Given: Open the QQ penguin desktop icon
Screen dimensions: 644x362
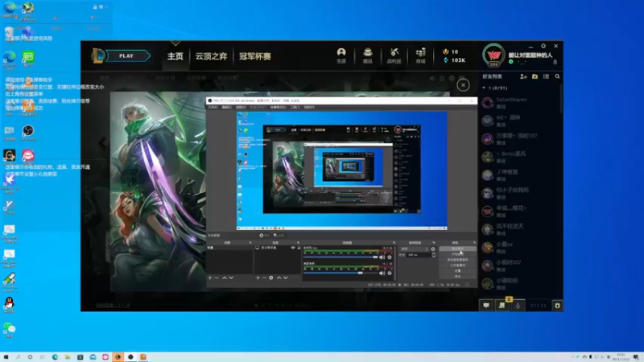Looking at the screenshot, I should click(x=9, y=305).
